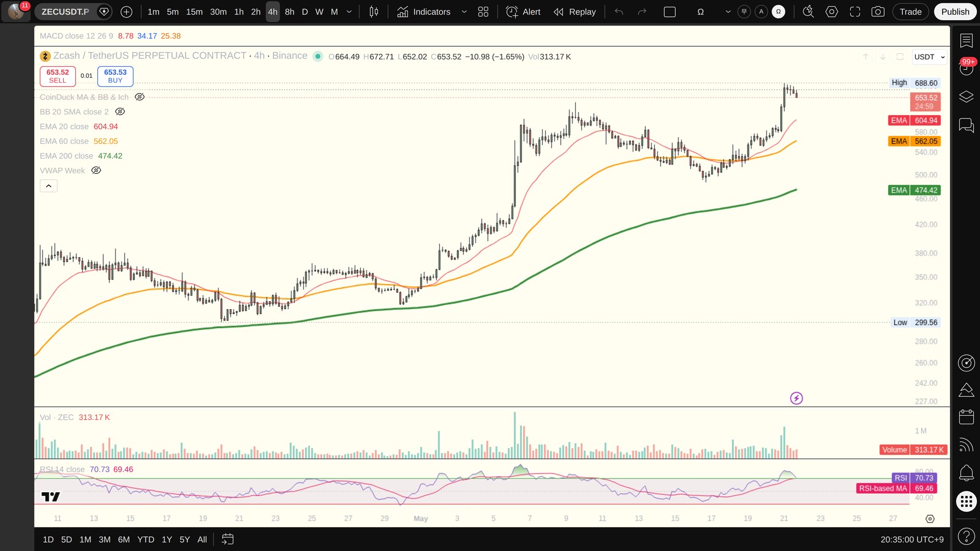
Task: Set the date range to 6M
Action: tap(124, 539)
